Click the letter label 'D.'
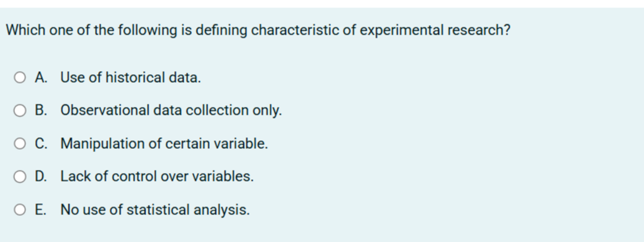Screen dimensions: 644x242 pos(41,177)
